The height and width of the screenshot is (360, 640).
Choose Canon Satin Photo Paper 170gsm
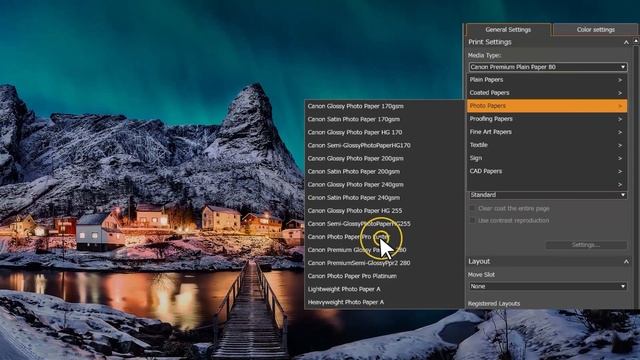384,119
